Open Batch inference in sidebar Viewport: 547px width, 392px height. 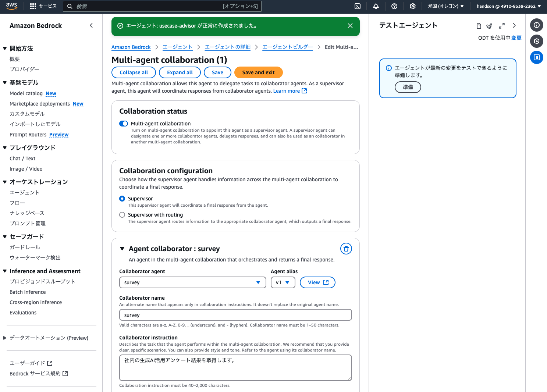(28, 292)
